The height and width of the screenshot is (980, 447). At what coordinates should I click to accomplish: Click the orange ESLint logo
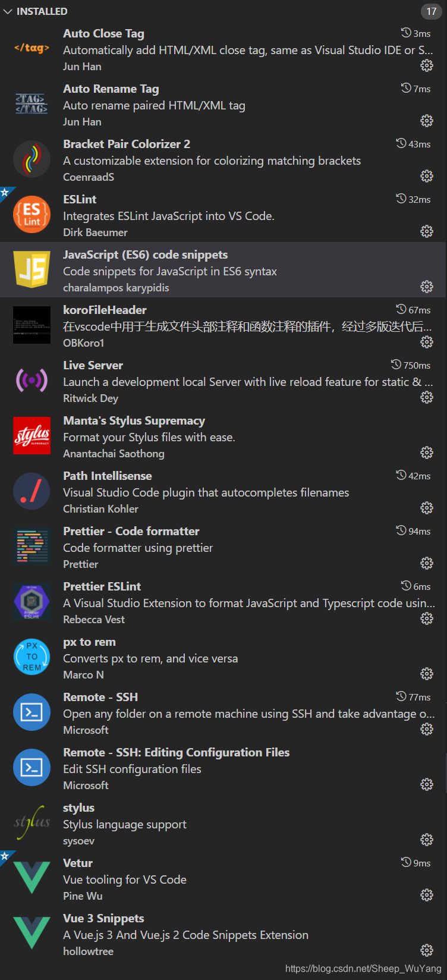(32, 214)
